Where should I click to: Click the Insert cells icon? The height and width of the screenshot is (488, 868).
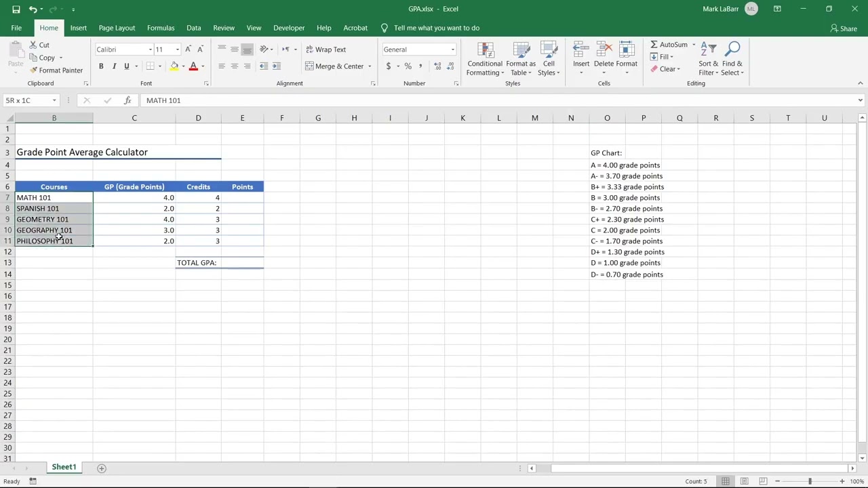click(x=581, y=49)
